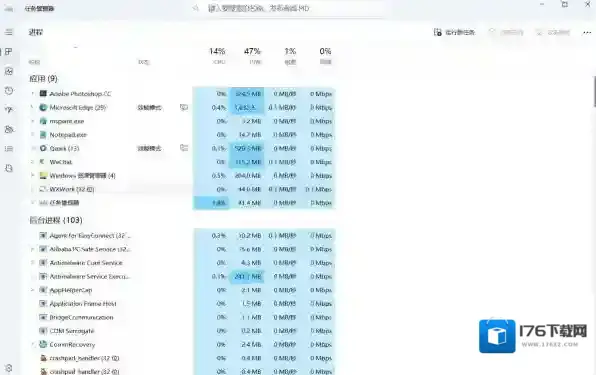Open Startup apps page from sidebar

click(9, 110)
